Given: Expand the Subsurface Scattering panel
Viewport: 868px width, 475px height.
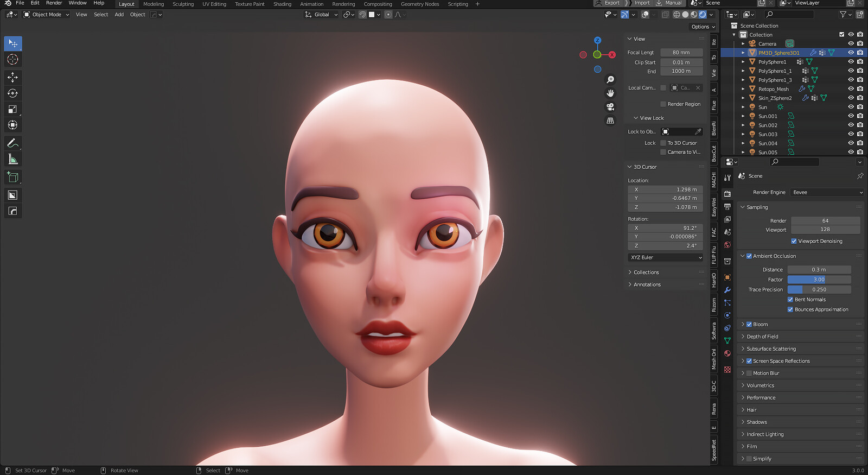Looking at the screenshot, I should point(771,349).
